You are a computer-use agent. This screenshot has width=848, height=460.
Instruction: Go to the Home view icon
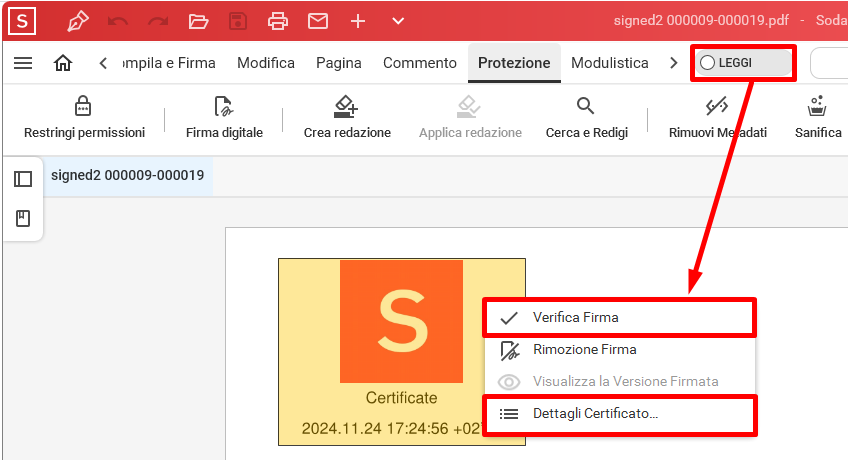coord(63,63)
